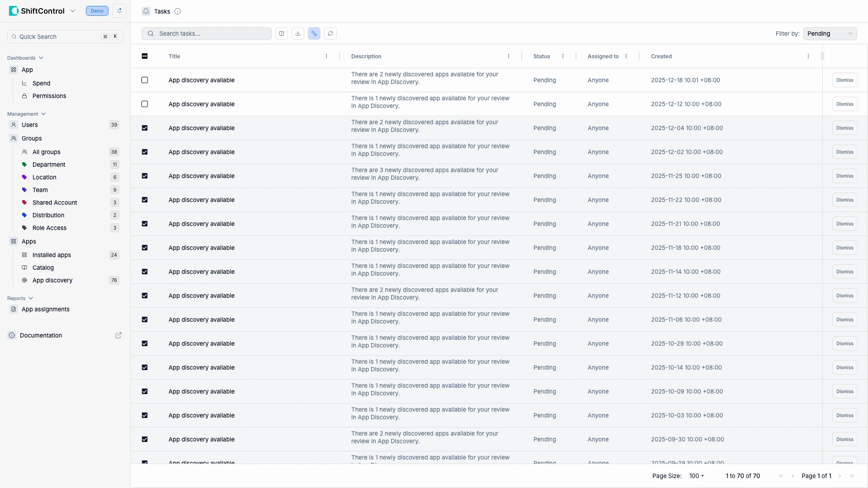This screenshot has width=868, height=488.
Task: Click the Shared Account red tag
Action: [x=24, y=202]
